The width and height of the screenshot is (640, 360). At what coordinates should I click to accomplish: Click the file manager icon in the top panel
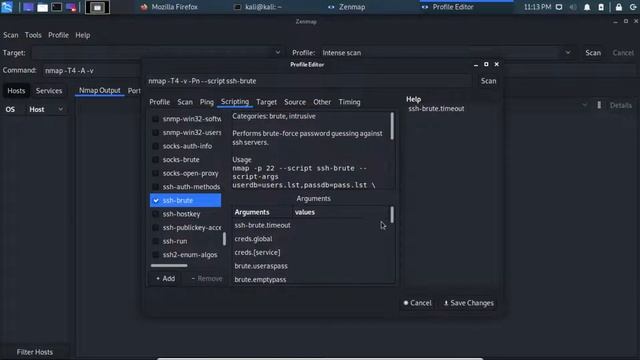[42, 7]
